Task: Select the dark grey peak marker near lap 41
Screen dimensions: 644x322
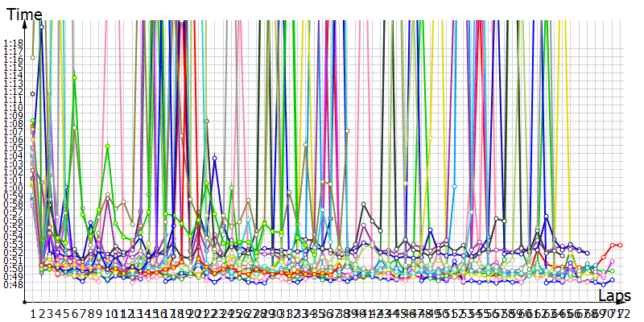Action: pyautogui.click(x=364, y=204)
